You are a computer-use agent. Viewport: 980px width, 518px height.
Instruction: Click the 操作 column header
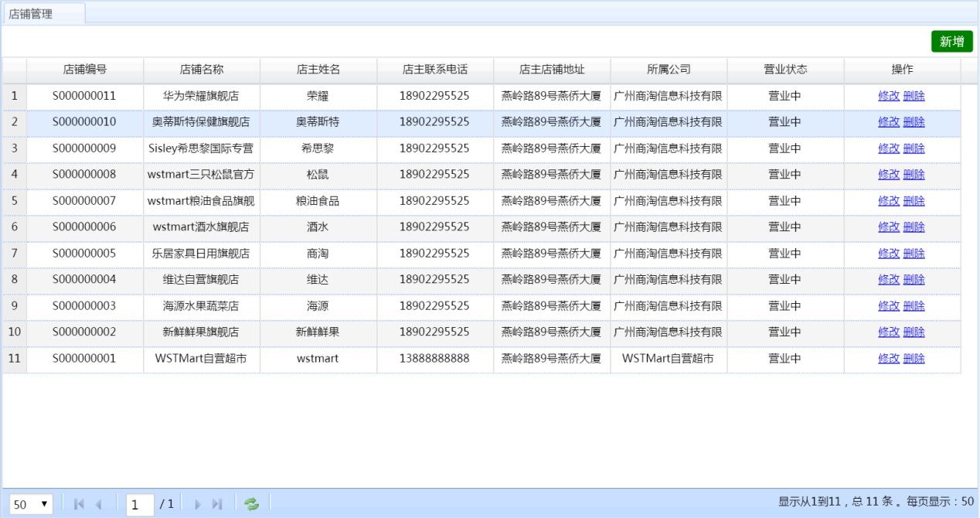[x=902, y=70]
